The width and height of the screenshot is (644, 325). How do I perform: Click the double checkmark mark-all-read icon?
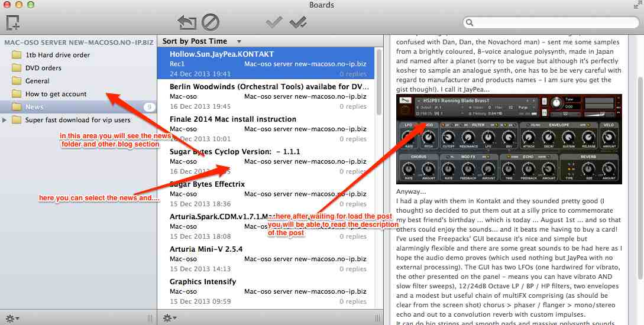coord(298,22)
